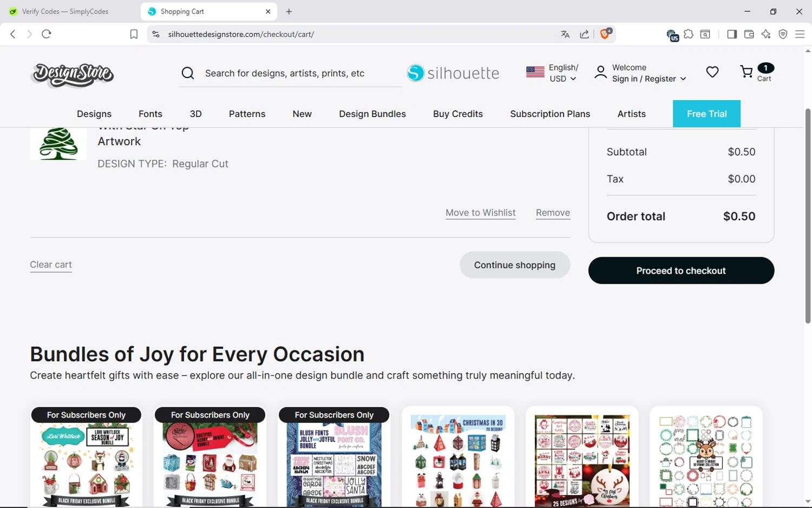
Task: Bookmark this page icon
Action: point(134,34)
